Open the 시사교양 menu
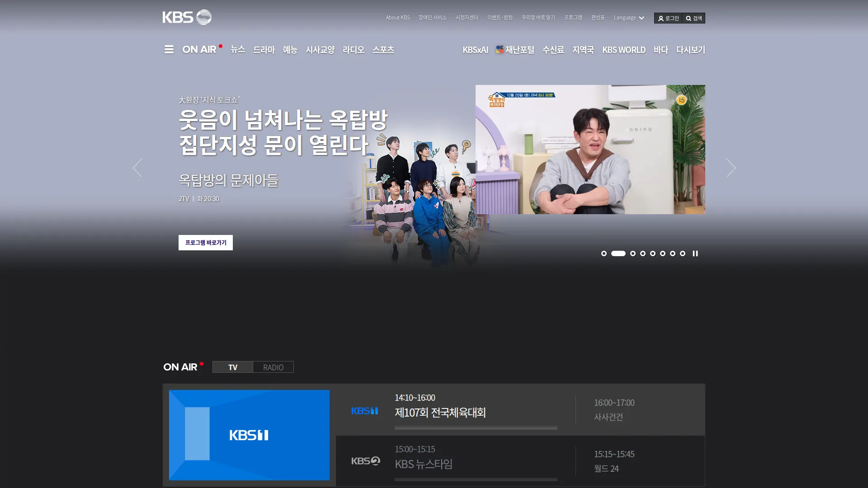The height and width of the screenshot is (488, 868). click(320, 49)
